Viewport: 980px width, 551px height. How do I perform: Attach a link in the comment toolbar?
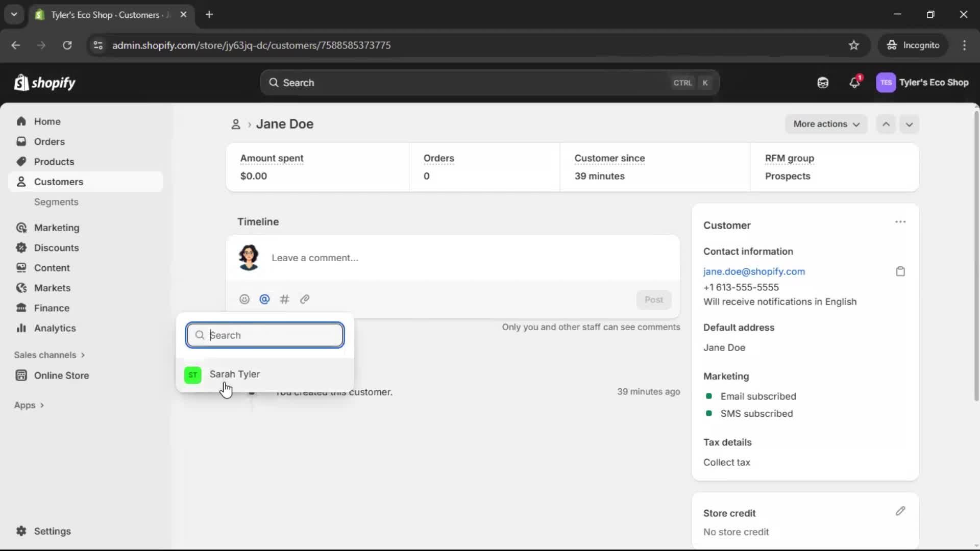click(305, 299)
